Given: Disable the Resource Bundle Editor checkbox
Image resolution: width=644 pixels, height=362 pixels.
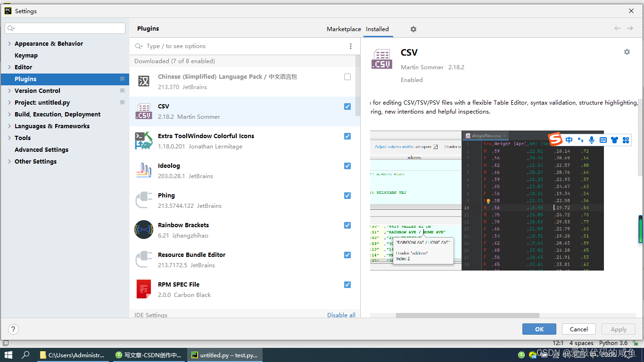Looking at the screenshot, I should 347,255.
